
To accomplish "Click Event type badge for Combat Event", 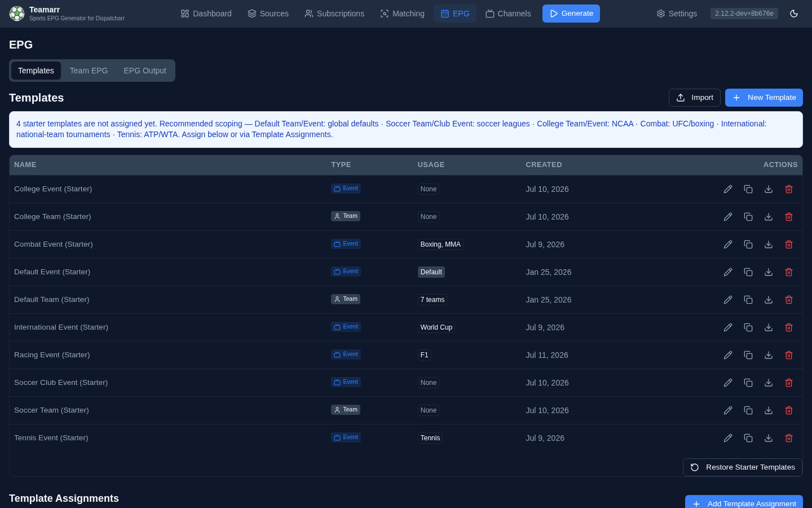I will pos(346,244).
